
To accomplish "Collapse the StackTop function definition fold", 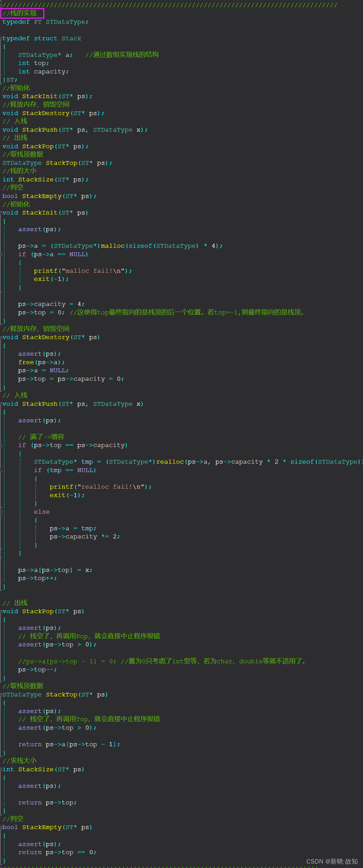I will 1,695.
